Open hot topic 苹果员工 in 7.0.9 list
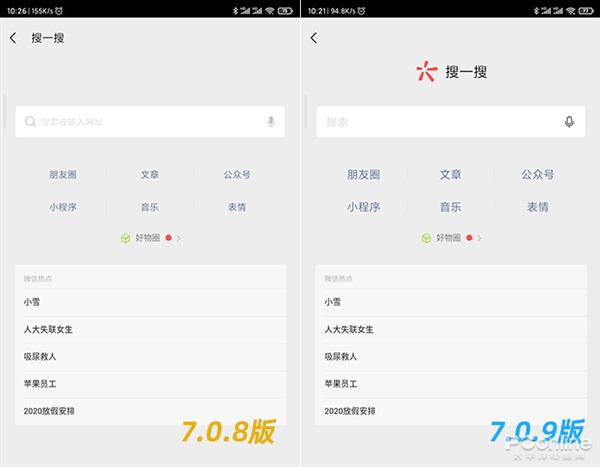Screen dimensions: 600x467 [451, 384]
